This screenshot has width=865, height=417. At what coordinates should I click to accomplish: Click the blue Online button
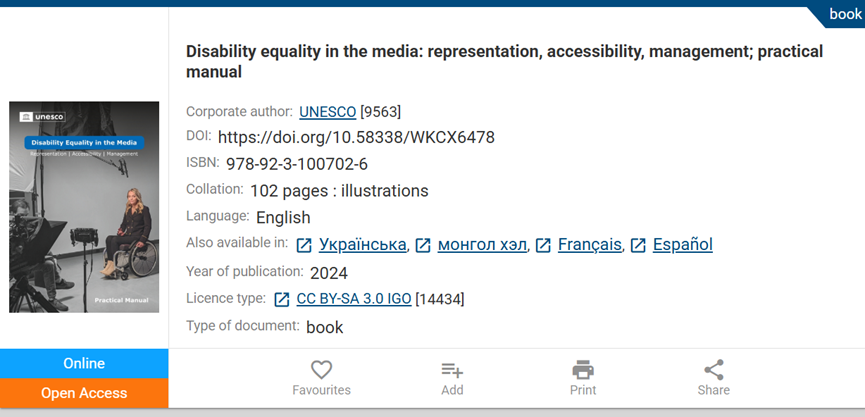pos(84,363)
